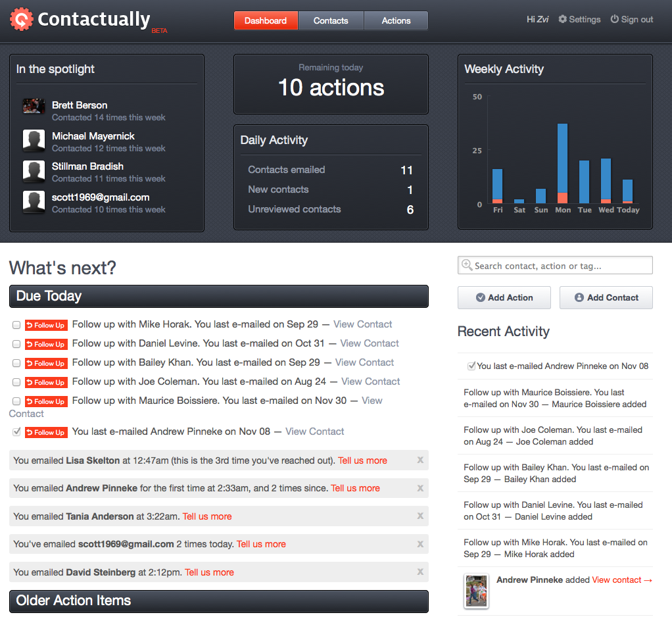The width and height of the screenshot is (672, 617).
Task: Click the Wed bar in Weekly Activity chart
Action: click(606, 181)
